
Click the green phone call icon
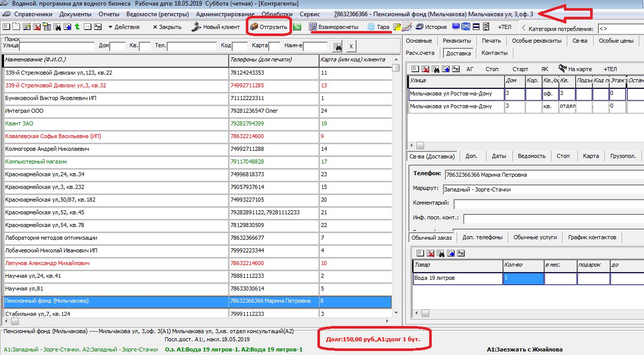coord(297,27)
